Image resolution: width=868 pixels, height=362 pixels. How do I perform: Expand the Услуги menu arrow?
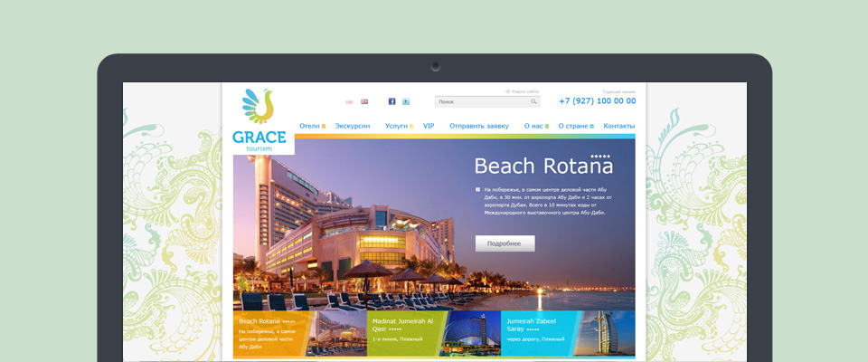tap(411, 127)
